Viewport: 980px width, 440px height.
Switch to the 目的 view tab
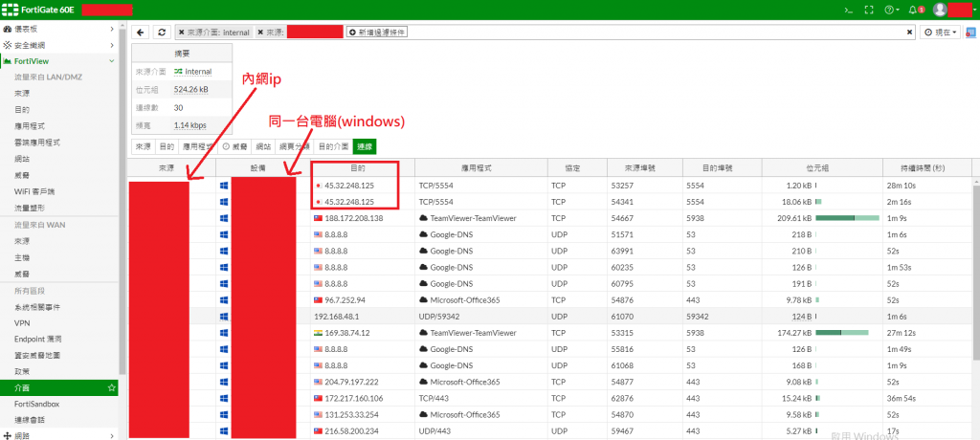tap(167, 147)
